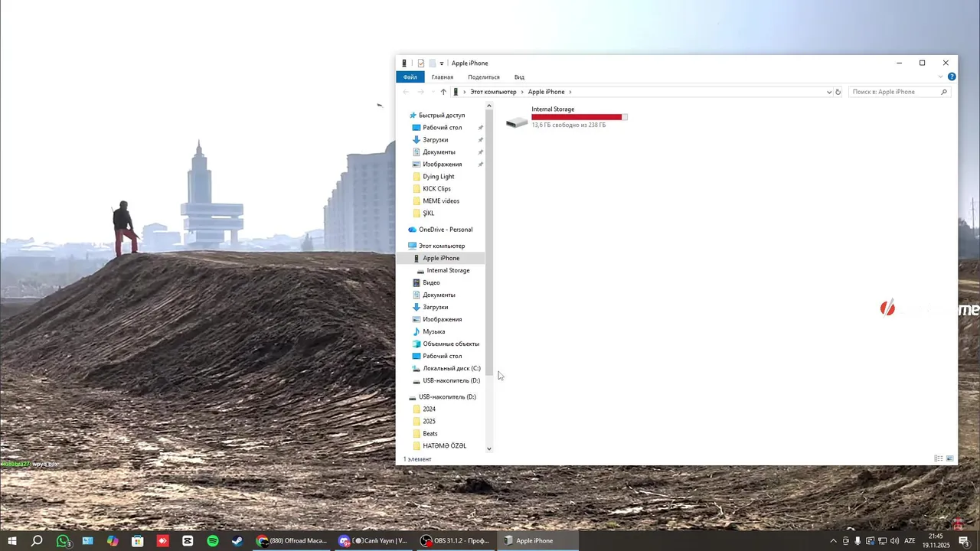Switch to the Вид ribbon tab
This screenshot has width=980, height=551.
click(519, 77)
